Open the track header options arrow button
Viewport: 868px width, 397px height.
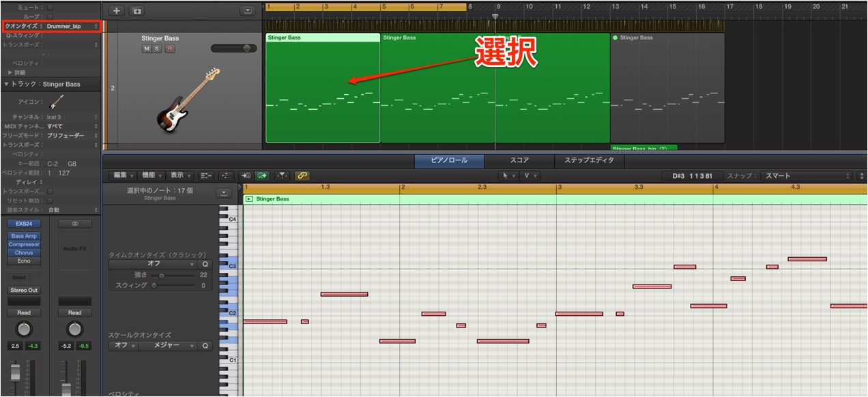pyautogui.click(x=247, y=11)
